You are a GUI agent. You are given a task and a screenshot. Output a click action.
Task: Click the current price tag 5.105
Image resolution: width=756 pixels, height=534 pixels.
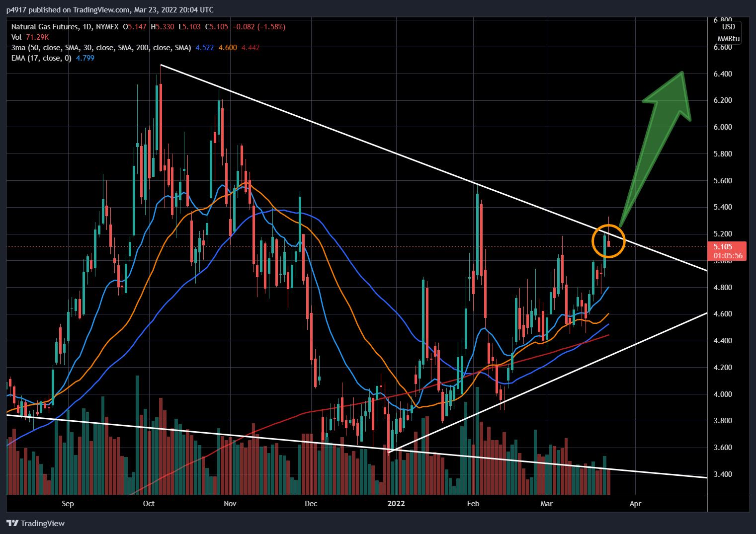click(723, 247)
